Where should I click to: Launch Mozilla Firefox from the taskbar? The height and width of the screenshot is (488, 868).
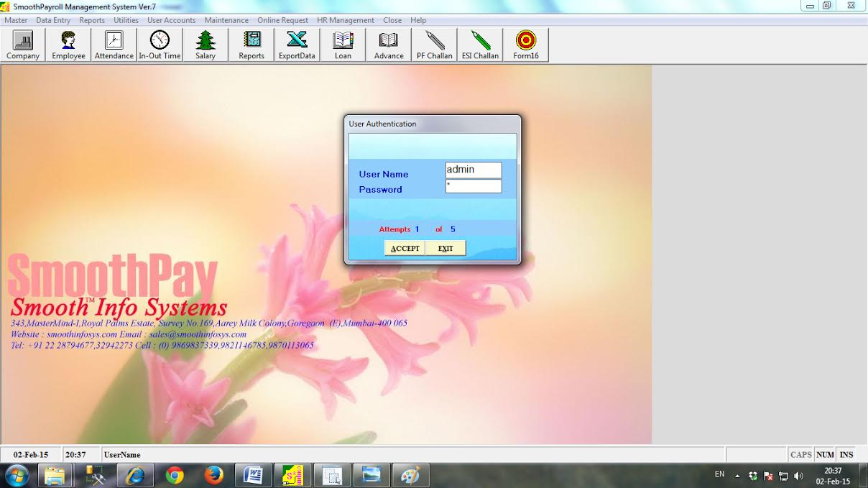point(213,475)
